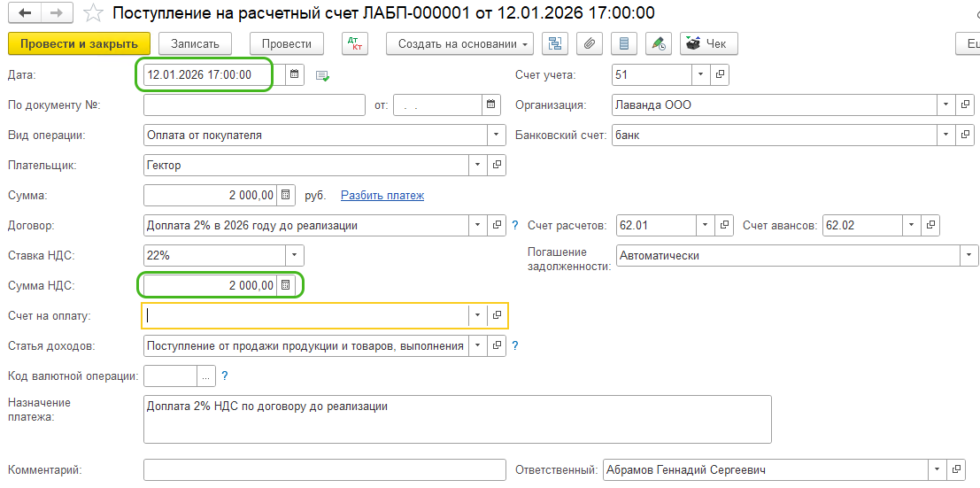Expand Вид операции dropdown list

point(494,136)
